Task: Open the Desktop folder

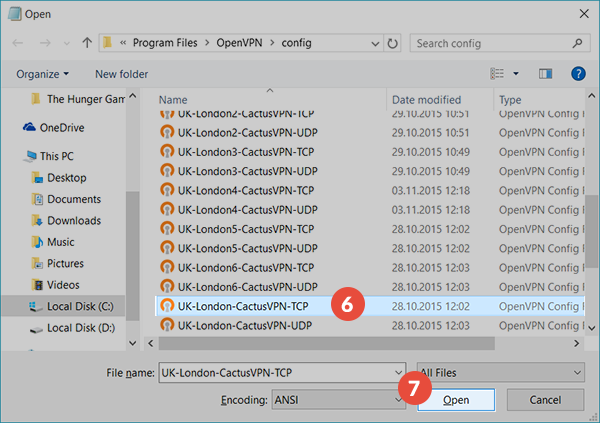Action: 59,178
